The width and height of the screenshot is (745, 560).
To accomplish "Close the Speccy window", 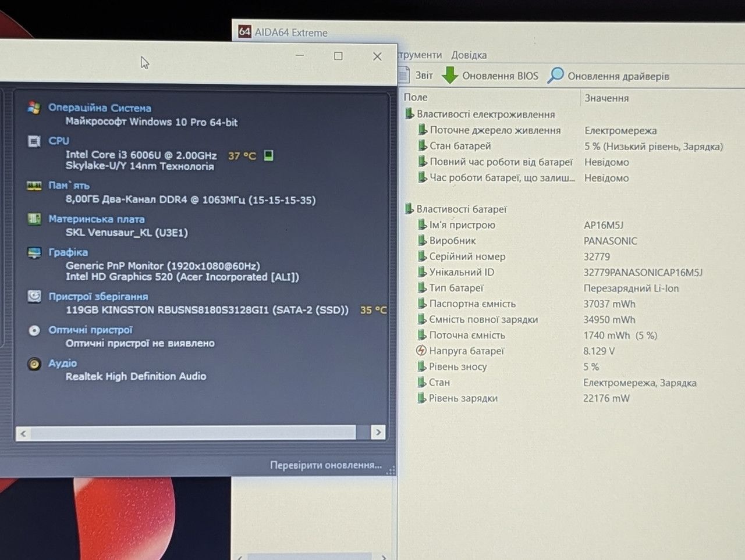I will [377, 56].
